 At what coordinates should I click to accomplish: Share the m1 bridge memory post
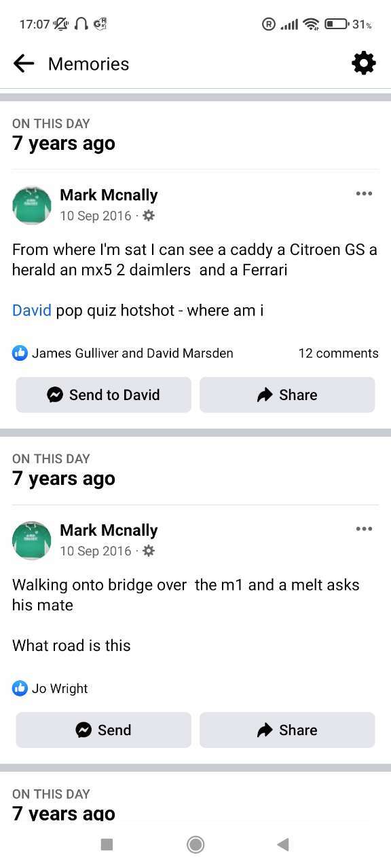pyautogui.click(x=287, y=730)
